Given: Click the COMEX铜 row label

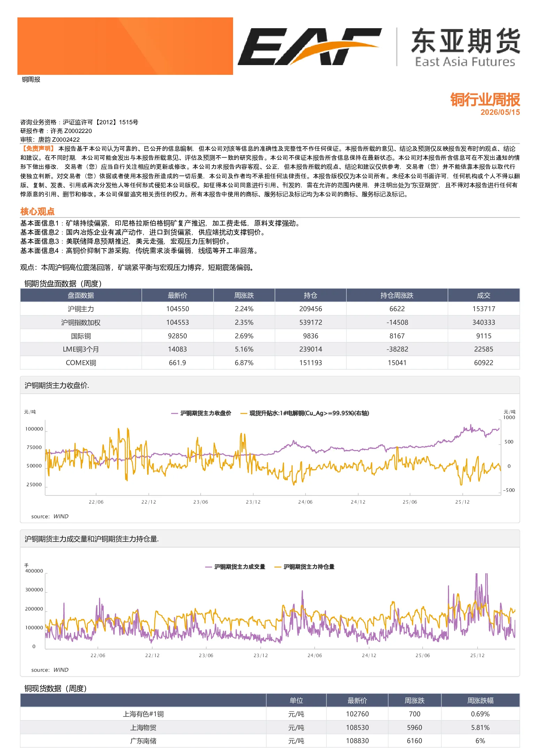Looking at the screenshot, I should (81, 363).
